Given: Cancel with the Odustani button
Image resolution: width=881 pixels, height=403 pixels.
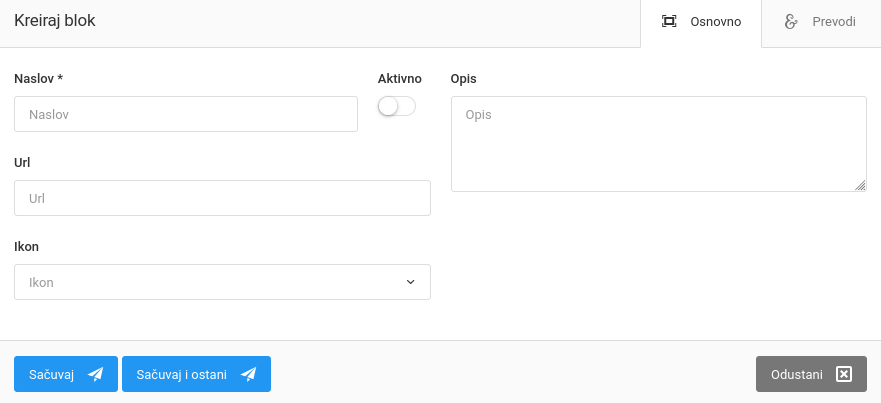Looking at the screenshot, I should click(x=811, y=374).
